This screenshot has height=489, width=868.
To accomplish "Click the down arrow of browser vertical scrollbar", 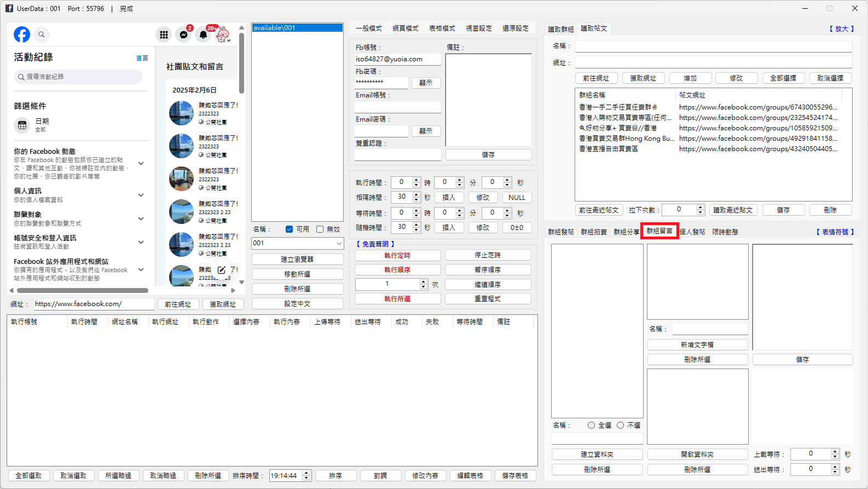I will click(242, 282).
